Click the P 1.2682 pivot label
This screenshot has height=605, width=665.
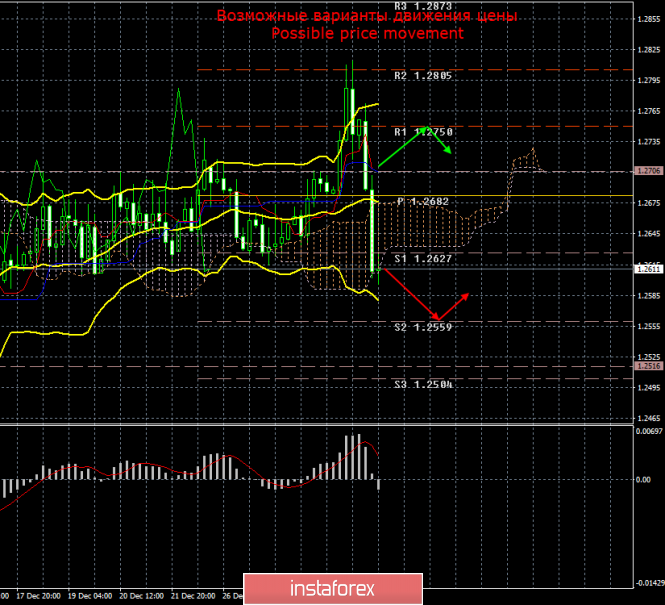coord(423,201)
